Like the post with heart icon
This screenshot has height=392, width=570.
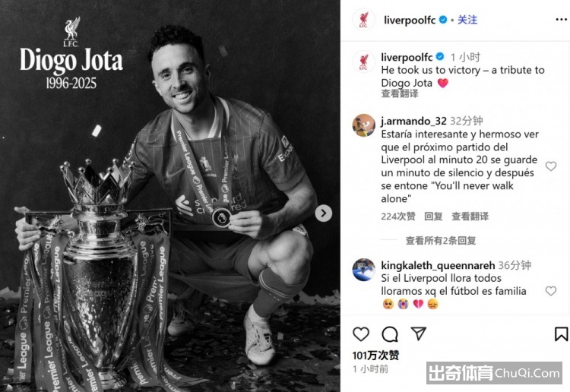(361, 334)
